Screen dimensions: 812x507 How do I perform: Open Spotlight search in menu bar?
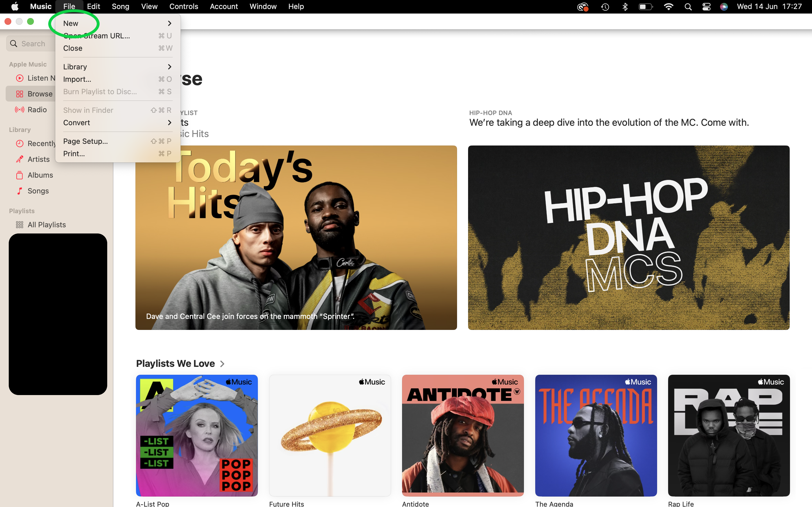pyautogui.click(x=688, y=7)
